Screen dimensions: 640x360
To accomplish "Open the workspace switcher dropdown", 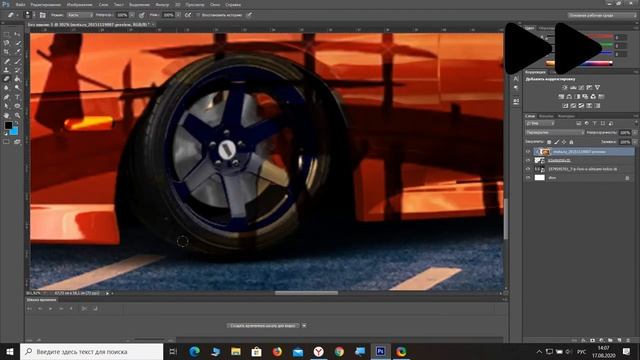I will click(x=602, y=15).
